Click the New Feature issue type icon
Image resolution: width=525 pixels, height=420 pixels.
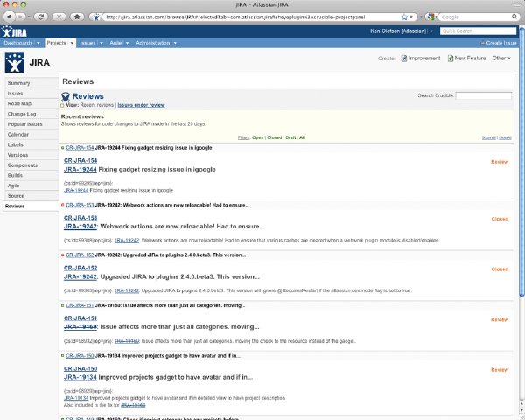(x=451, y=59)
